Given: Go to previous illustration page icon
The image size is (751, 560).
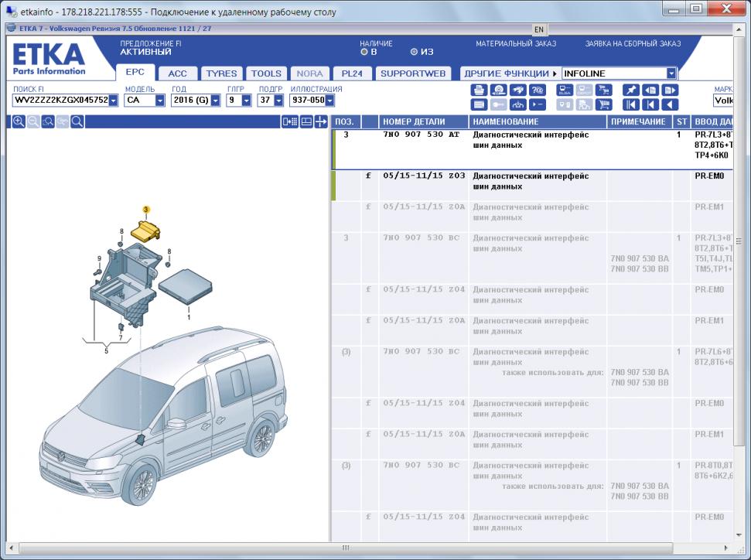Looking at the screenshot, I should pyautogui.click(x=650, y=90).
